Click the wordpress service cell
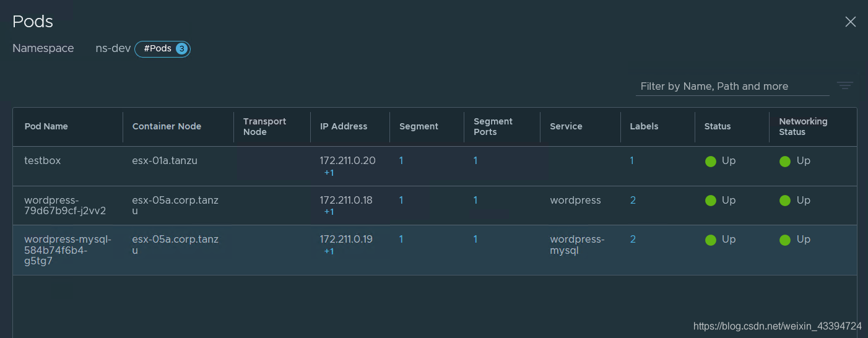Image resolution: width=868 pixels, height=338 pixels. [575, 200]
